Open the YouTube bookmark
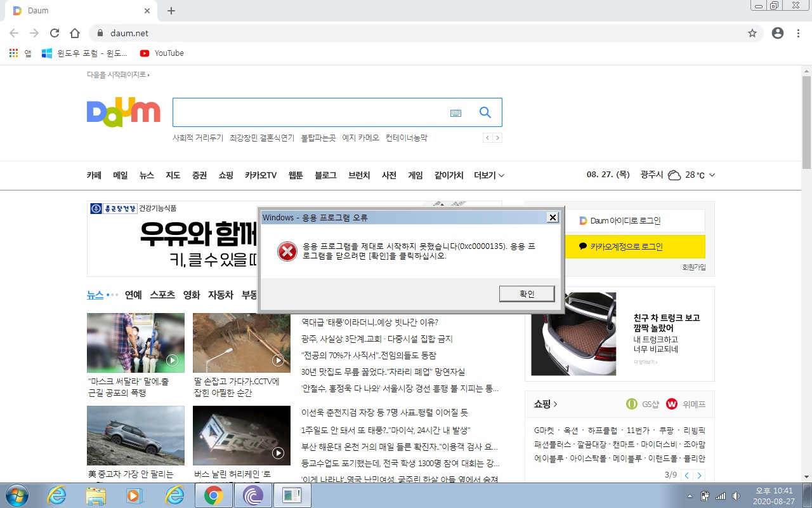 162,53
